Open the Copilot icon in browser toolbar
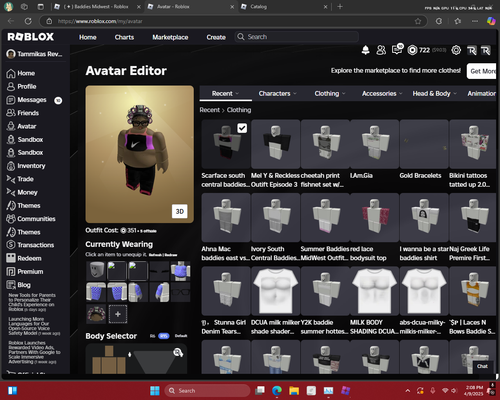This screenshot has height=400, width=500. 491,21
